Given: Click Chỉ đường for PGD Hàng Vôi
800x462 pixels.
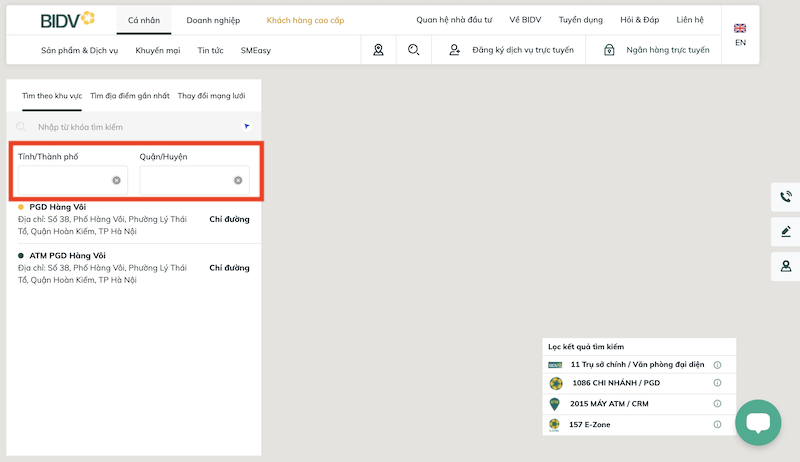Looking at the screenshot, I should pyautogui.click(x=229, y=219).
